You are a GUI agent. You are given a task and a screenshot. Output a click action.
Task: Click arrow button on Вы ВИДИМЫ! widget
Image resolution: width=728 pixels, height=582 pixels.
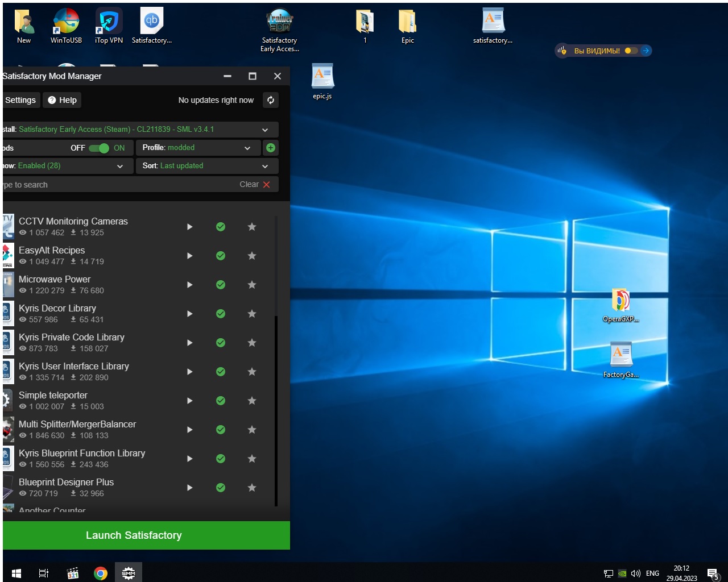click(x=646, y=51)
